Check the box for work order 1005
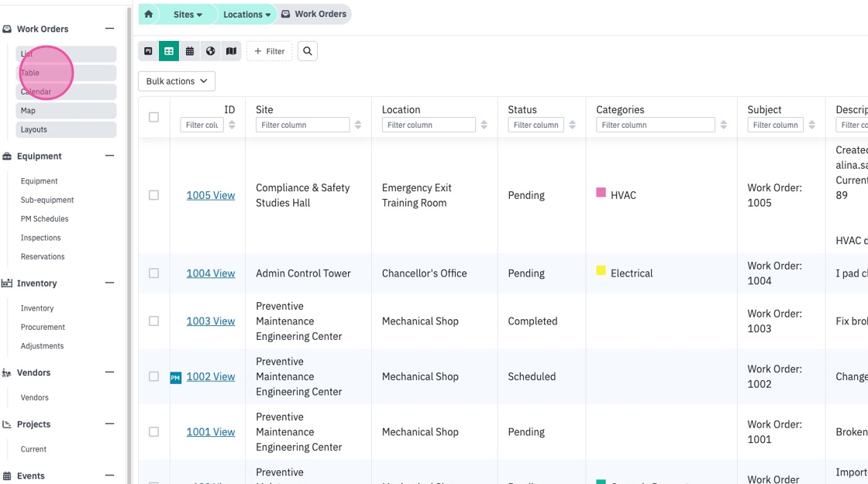Viewport: 868px width, 484px height. 154,195
